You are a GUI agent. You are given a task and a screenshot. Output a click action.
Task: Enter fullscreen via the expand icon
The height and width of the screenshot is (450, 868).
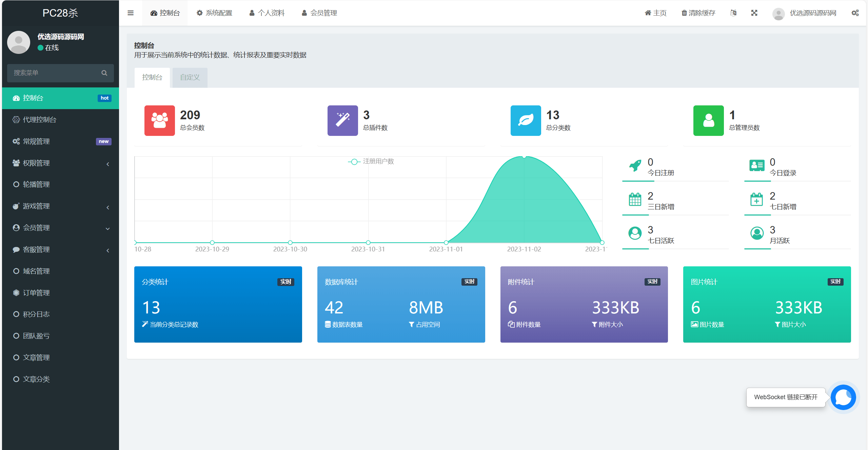pyautogui.click(x=754, y=13)
